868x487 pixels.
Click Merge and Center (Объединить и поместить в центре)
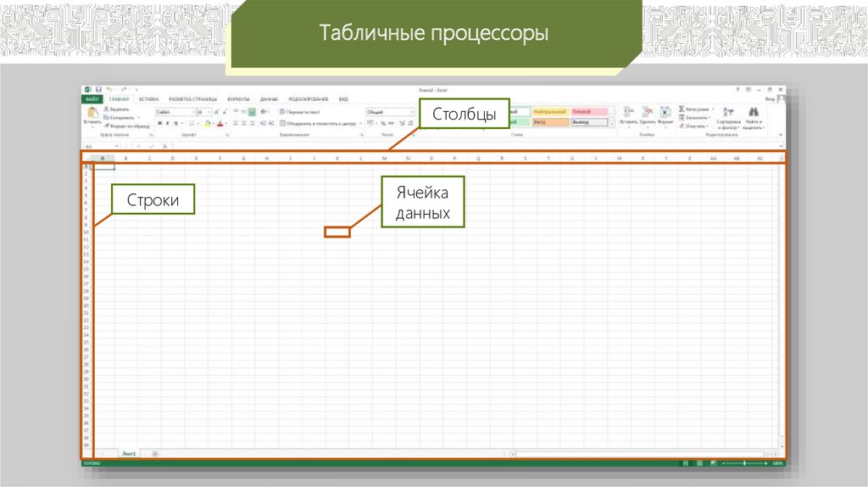tap(320, 124)
